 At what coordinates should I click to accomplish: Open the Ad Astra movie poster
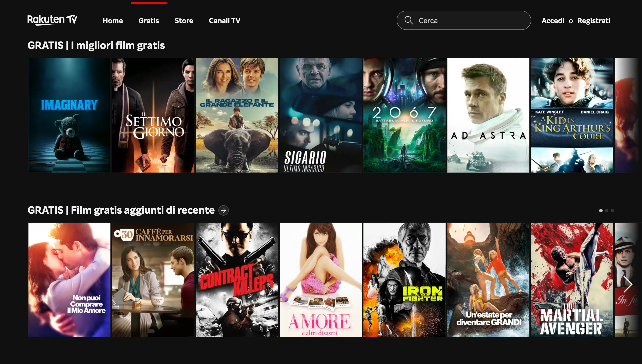[x=488, y=115]
